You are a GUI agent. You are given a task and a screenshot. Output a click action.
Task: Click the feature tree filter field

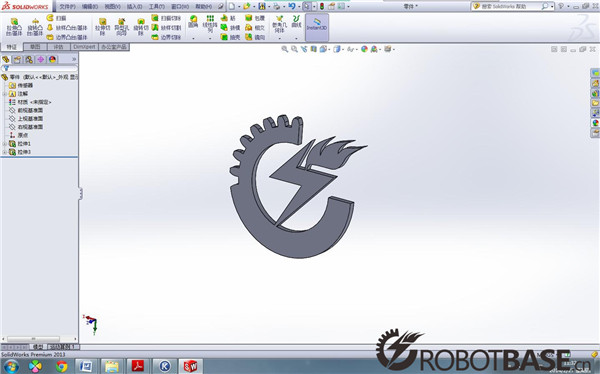click(x=39, y=68)
